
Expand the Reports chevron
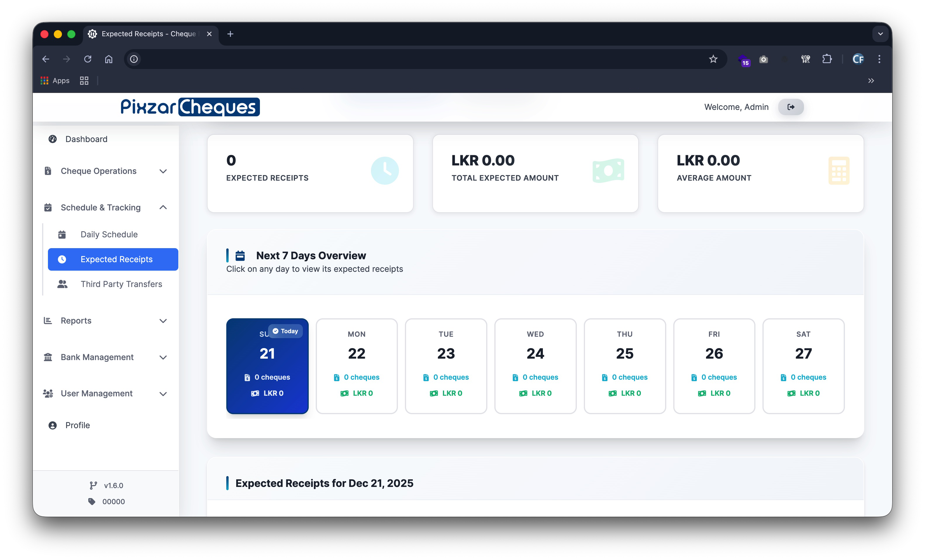click(163, 321)
